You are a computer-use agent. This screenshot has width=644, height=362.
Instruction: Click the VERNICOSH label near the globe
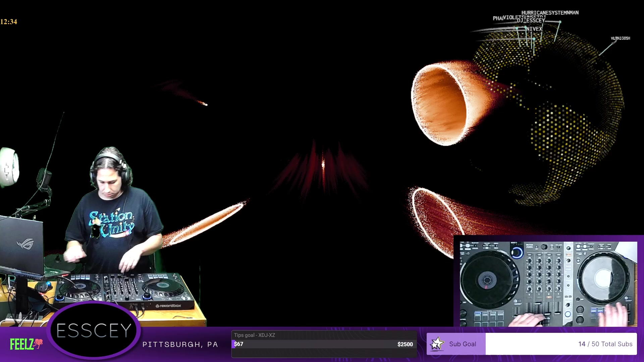[620, 38]
